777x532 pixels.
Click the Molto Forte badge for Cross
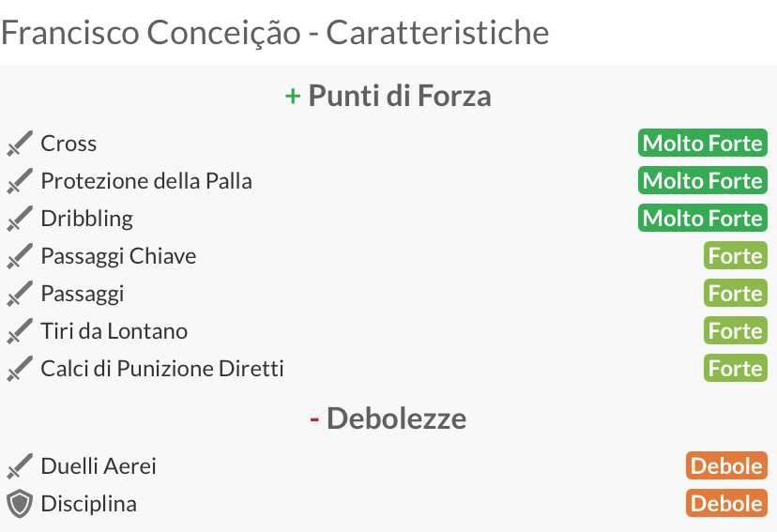[x=703, y=144]
